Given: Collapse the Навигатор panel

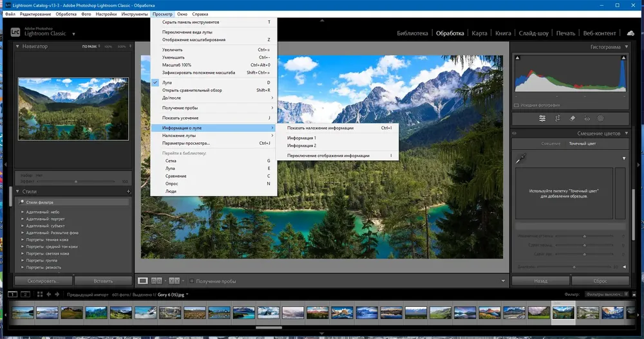Looking at the screenshot, I should click(17, 47).
